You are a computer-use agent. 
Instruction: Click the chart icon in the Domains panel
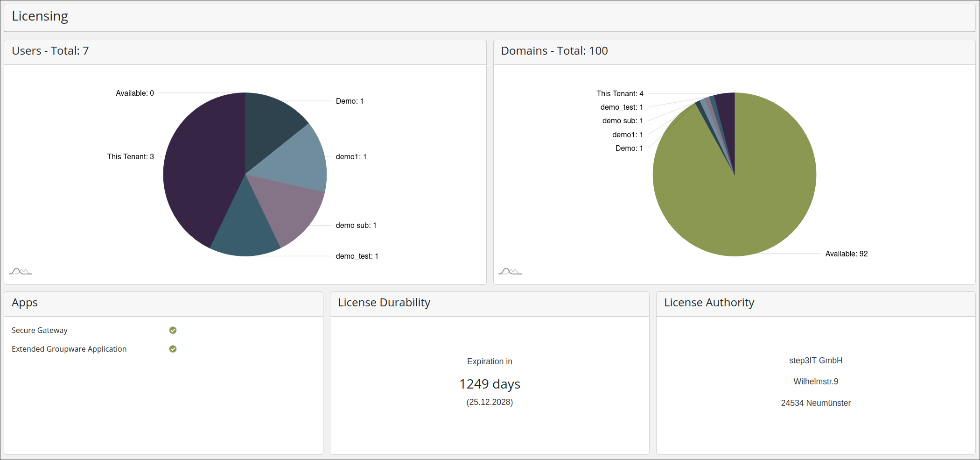pyautogui.click(x=510, y=271)
